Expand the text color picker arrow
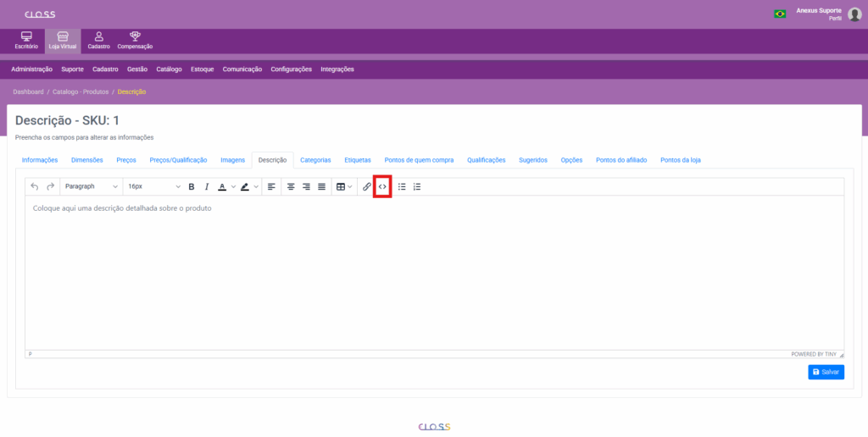 click(233, 186)
